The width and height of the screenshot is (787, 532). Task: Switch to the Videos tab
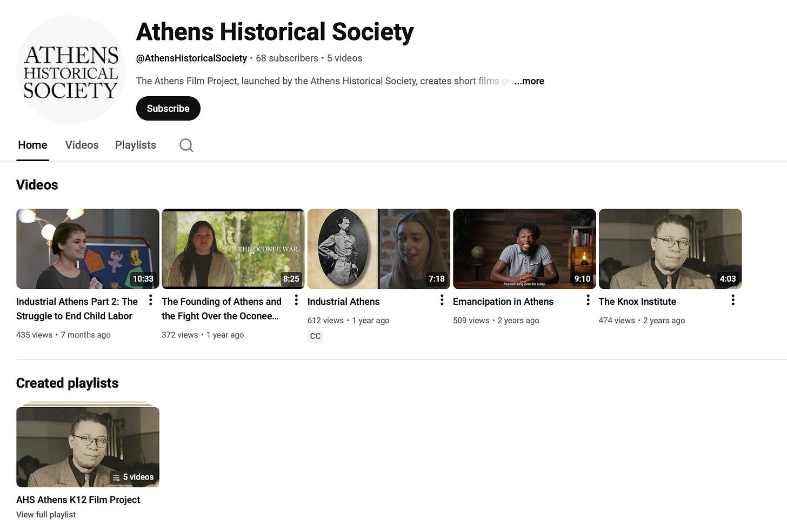(x=82, y=145)
